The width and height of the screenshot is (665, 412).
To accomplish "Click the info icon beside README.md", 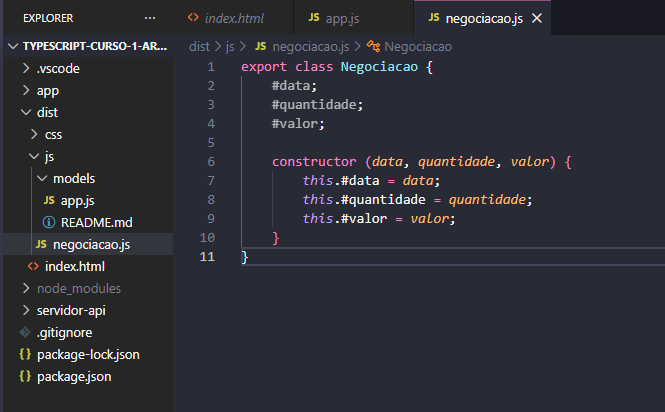I will [49, 222].
